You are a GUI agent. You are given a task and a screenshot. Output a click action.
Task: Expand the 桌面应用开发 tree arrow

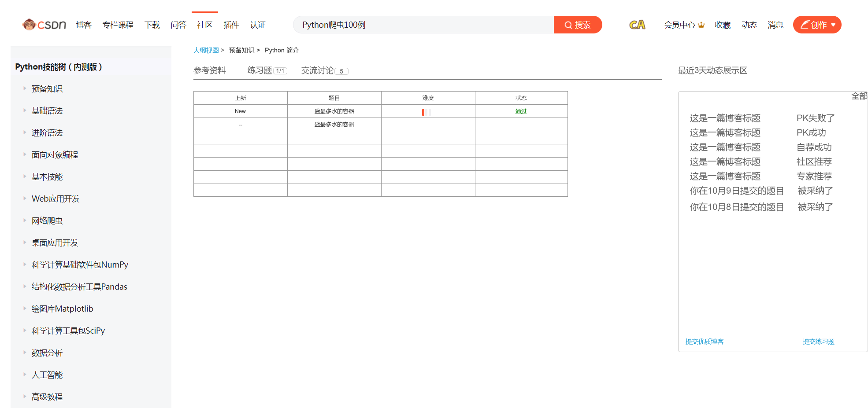tap(25, 243)
